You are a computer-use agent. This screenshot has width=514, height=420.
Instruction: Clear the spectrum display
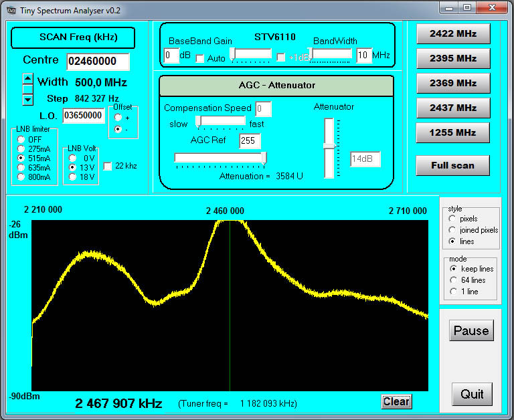396,402
